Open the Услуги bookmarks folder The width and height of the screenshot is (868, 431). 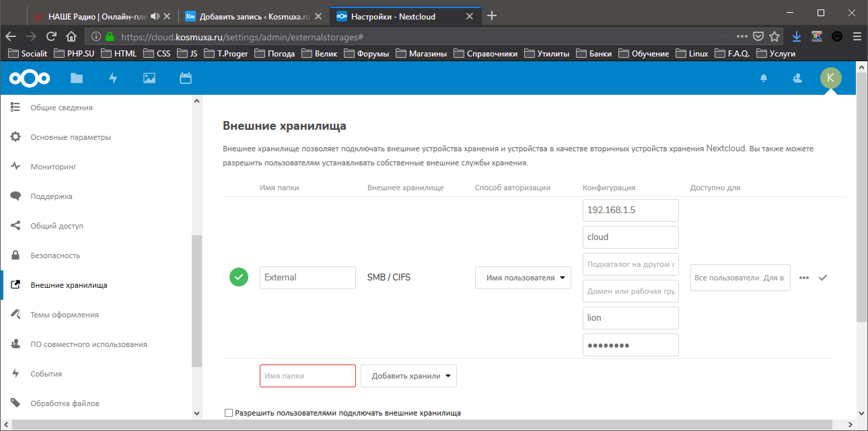pyautogui.click(x=776, y=53)
